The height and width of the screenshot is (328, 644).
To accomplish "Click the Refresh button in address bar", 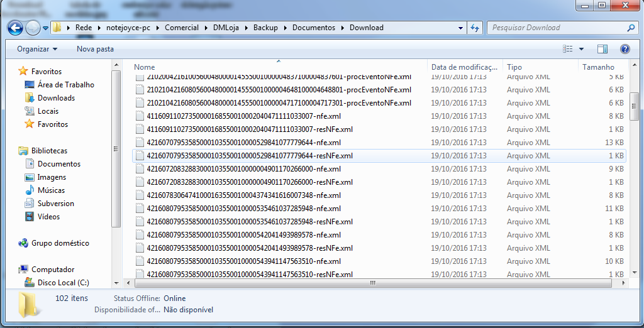I will click(475, 28).
